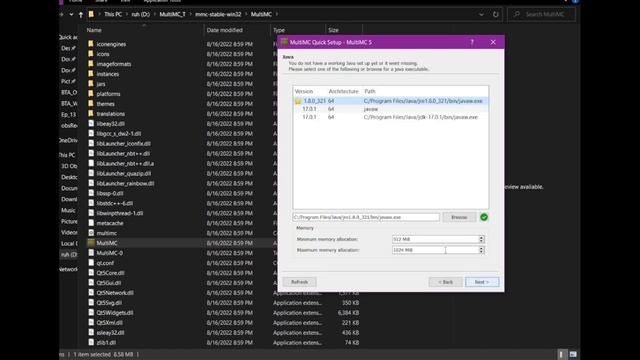Click the Java path input field
This screenshot has height=360, width=640.
[x=366, y=217]
